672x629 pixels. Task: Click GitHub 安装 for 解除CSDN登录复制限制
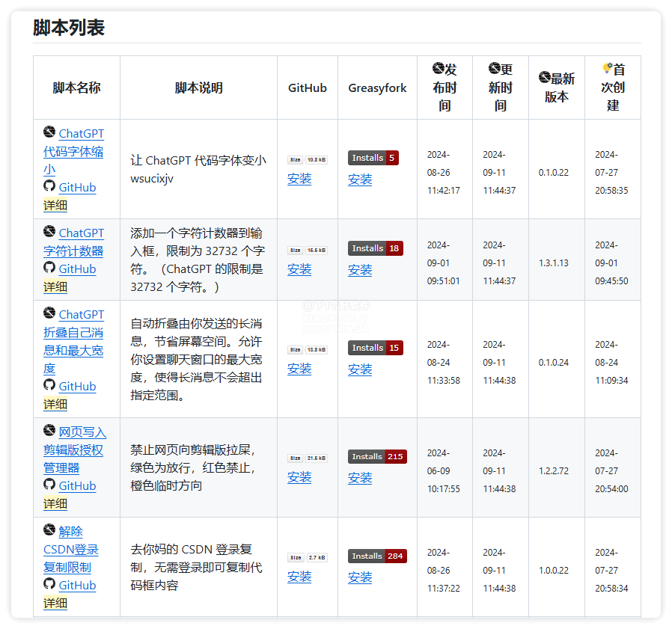(299, 577)
